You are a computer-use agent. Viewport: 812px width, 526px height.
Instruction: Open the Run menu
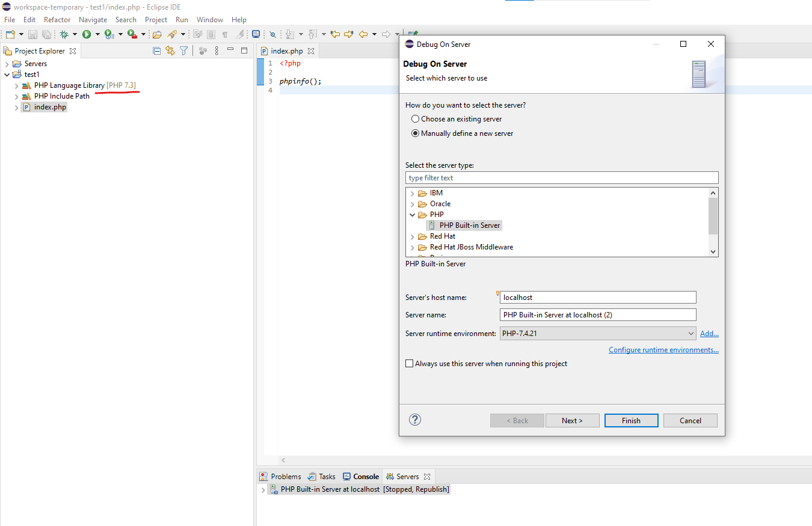182,19
